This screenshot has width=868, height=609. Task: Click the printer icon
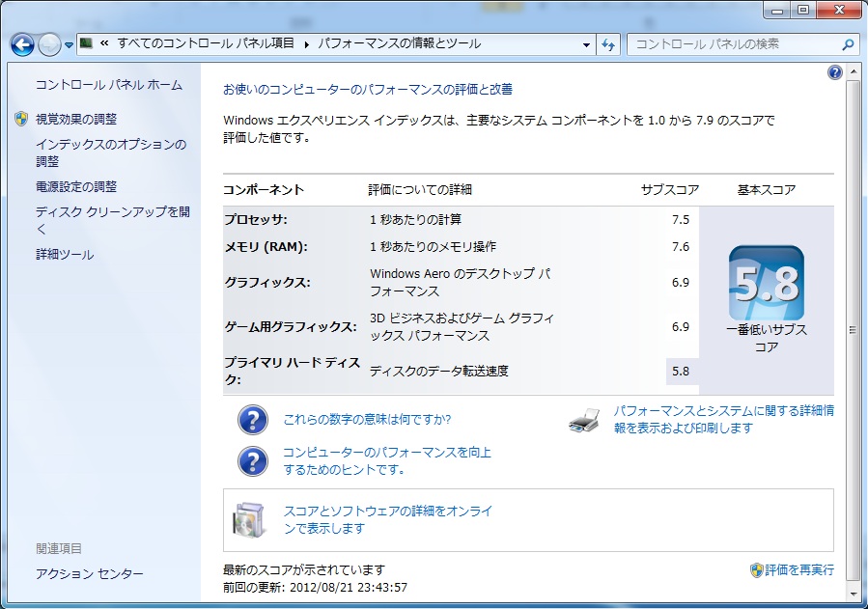[584, 421]
